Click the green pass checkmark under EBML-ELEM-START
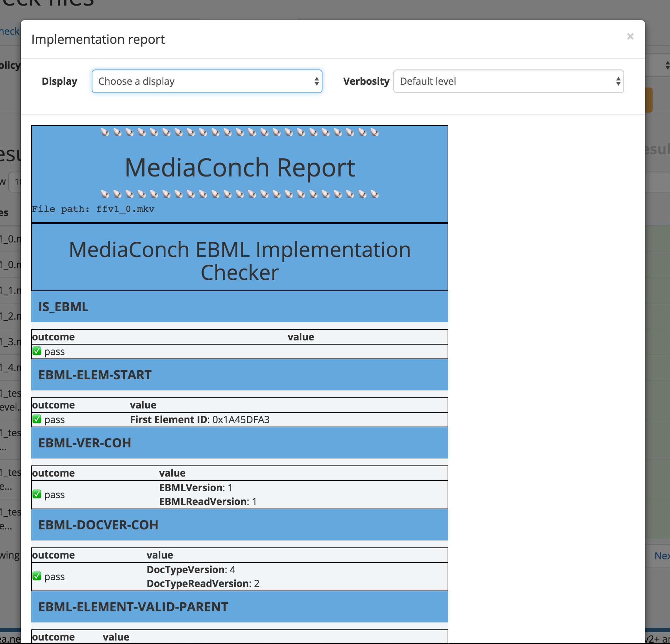This screenshot has width=670, height=644. pyautogui.click(x=37, y=419)
